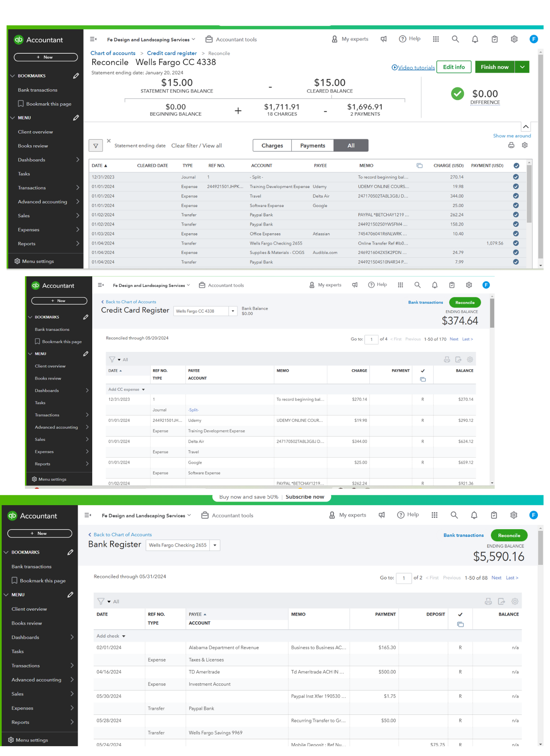Screen dimensions: 550x756
Task: Click search icon in Credit Card Register window
Action: tap(417, 285)
